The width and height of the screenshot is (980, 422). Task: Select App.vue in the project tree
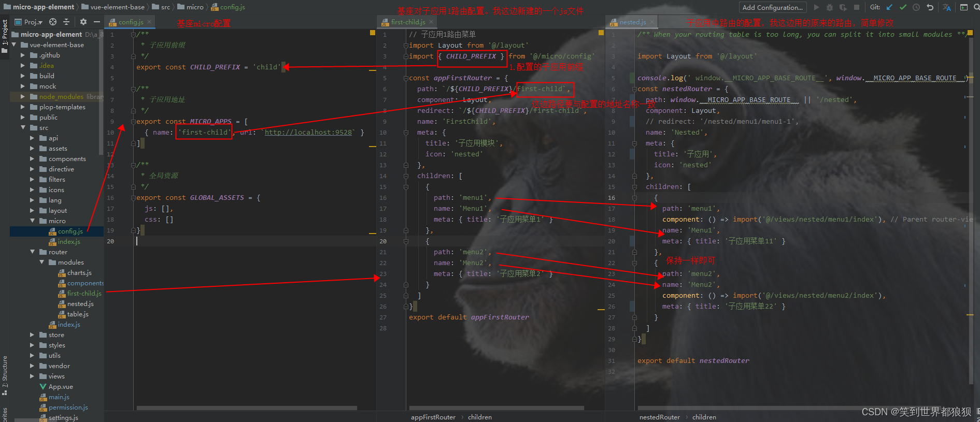[x=56, y=387]
